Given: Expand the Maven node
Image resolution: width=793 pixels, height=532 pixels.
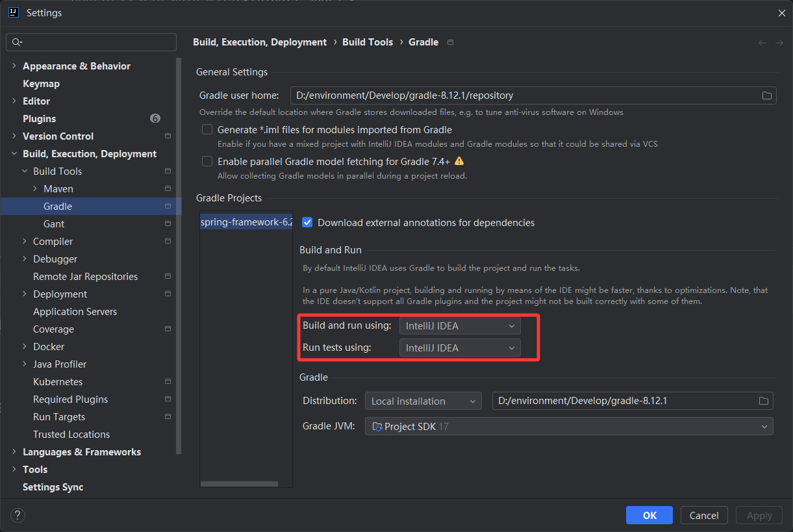Looking at the screenshot, I should [x=35, y=189].
